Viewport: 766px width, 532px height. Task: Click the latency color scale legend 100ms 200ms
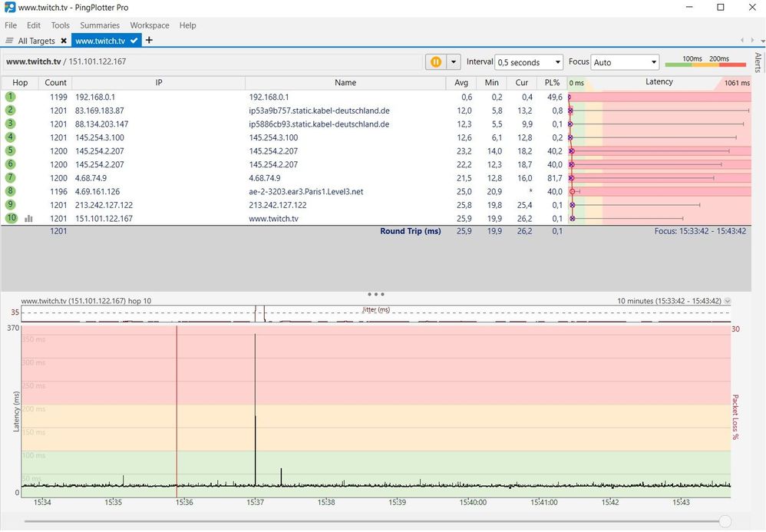pos(705,61)
